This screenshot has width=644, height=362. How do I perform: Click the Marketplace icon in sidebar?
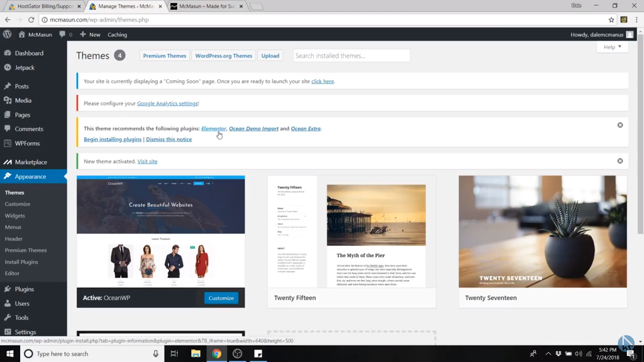8,162
